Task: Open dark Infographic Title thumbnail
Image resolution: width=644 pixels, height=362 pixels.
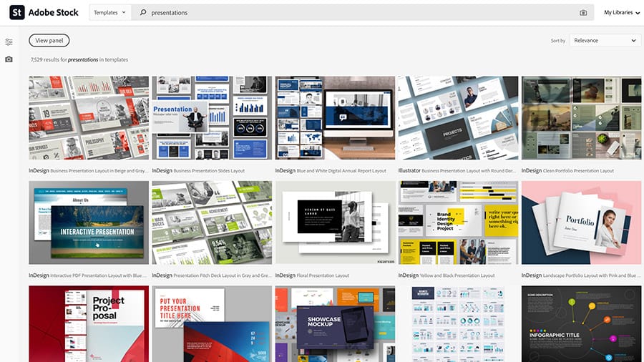Action: [581, 324]
